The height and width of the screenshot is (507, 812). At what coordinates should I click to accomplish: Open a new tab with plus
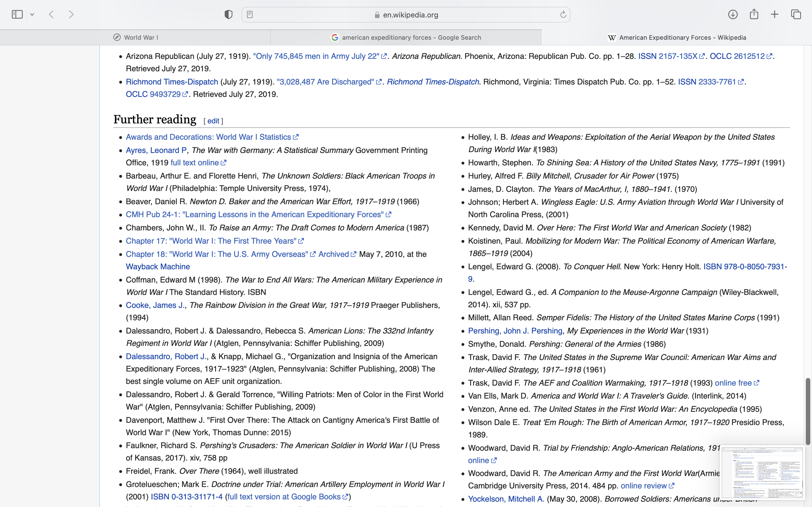pyautogui.click(x=775, y=14)
